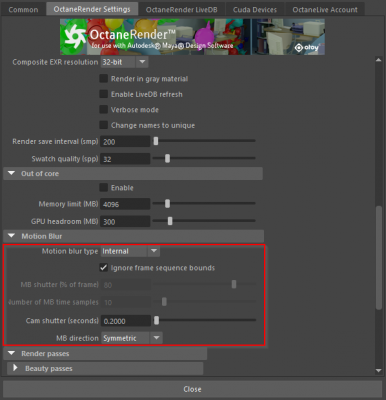Click the scrollbar up arrow

tap(378, 60)
